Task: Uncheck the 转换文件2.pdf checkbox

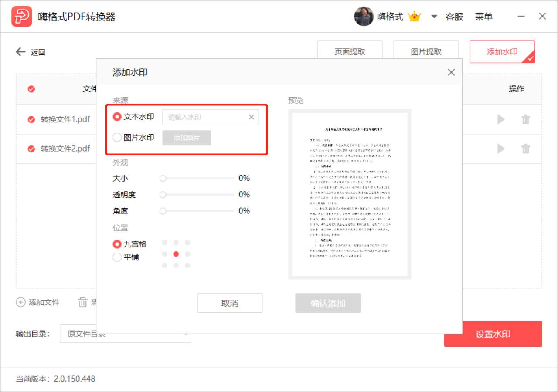Action: pyautogui.click(x=31, y=149)
